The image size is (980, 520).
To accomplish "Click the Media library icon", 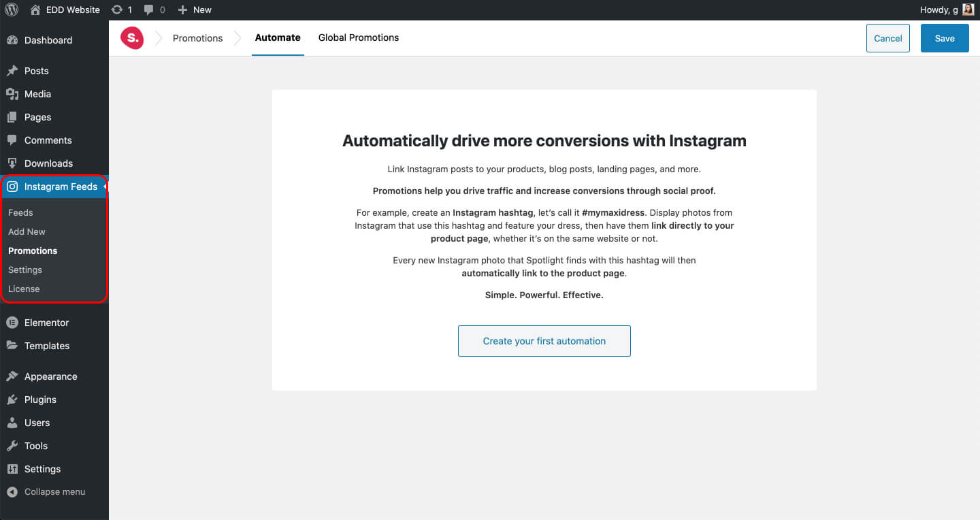I will [x=12, y=94].
